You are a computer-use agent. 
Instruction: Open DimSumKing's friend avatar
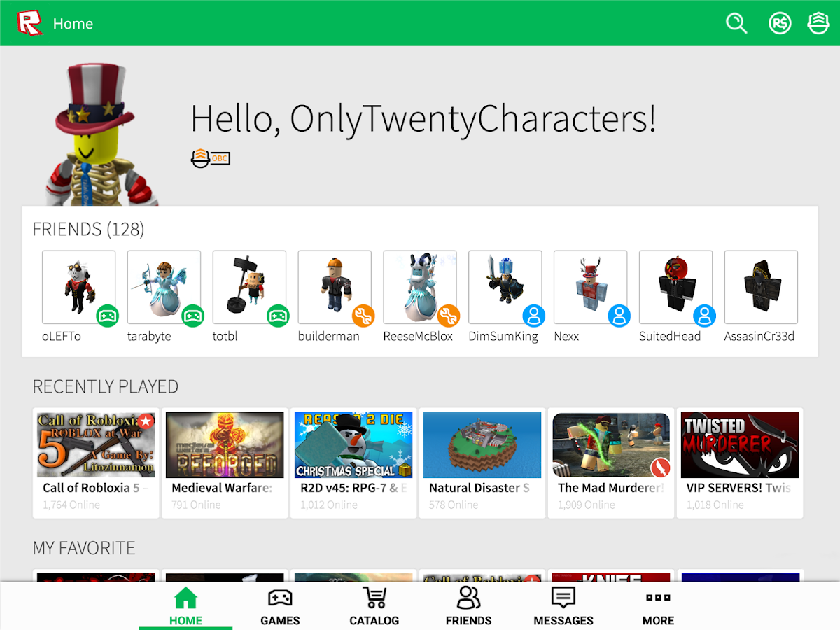click(x=505, y=287)
